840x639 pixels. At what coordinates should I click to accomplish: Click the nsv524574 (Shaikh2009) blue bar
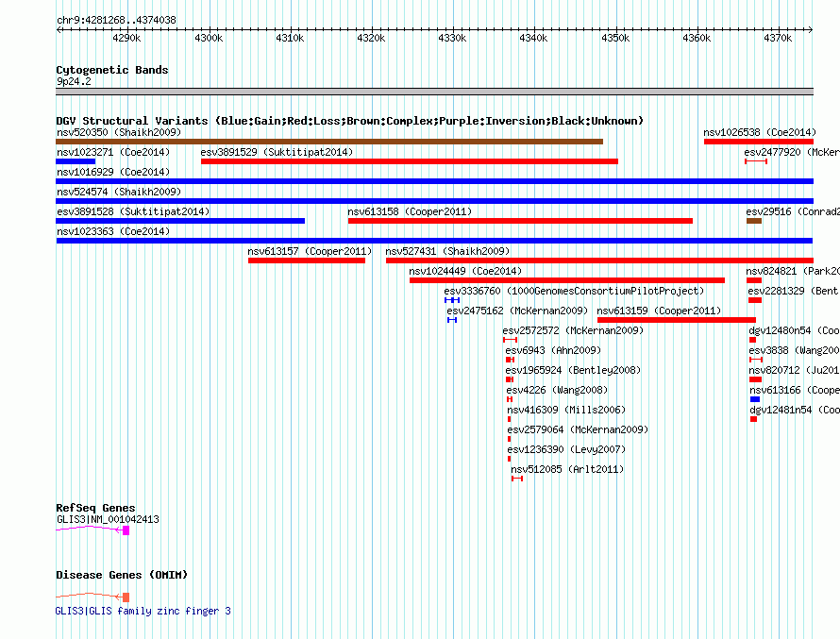(x=434, y=201)
